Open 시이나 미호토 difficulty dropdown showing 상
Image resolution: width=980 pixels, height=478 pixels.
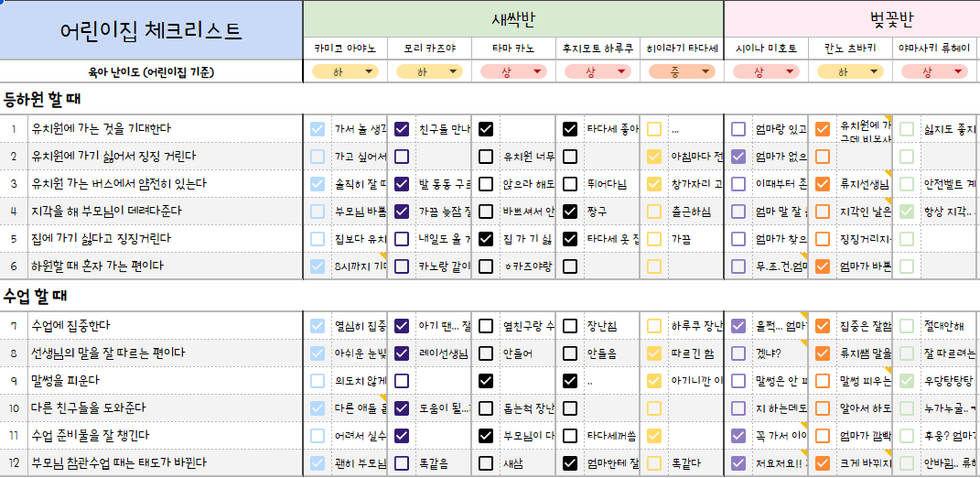pos(766,72)
